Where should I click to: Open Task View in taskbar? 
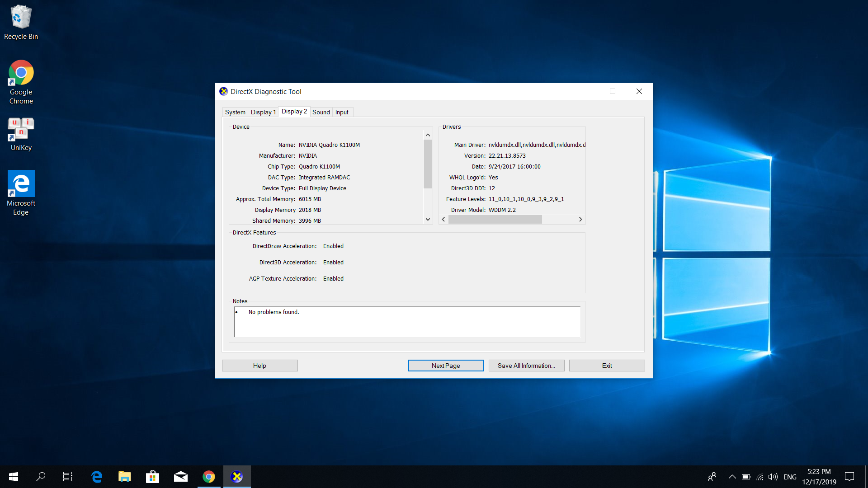[68, 477]
